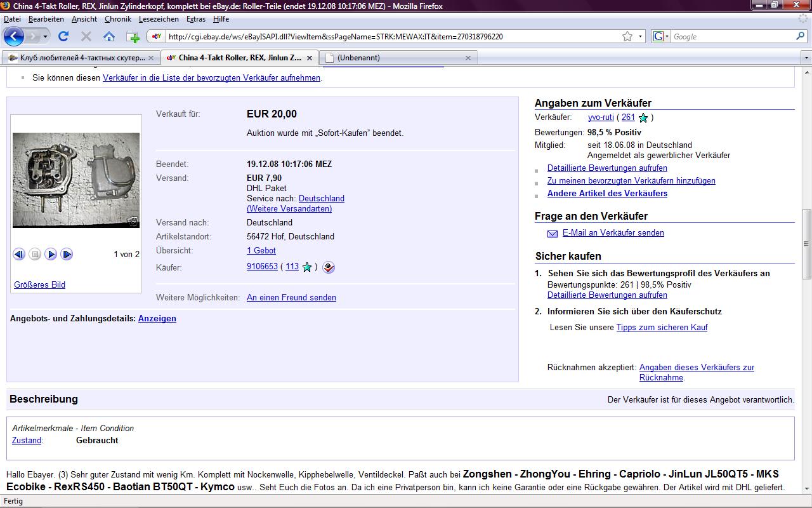Image resolution: width=812 pixels, height=508 pixels.
Task: Click the Andere Artikel des Verkäufers link
Action: point(607,194)
